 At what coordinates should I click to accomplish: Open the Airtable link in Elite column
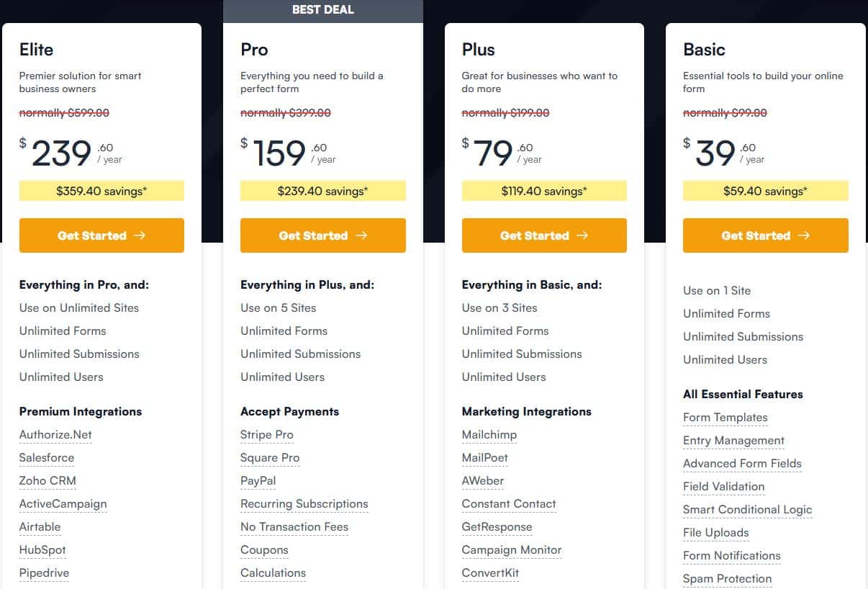[40, 526]
